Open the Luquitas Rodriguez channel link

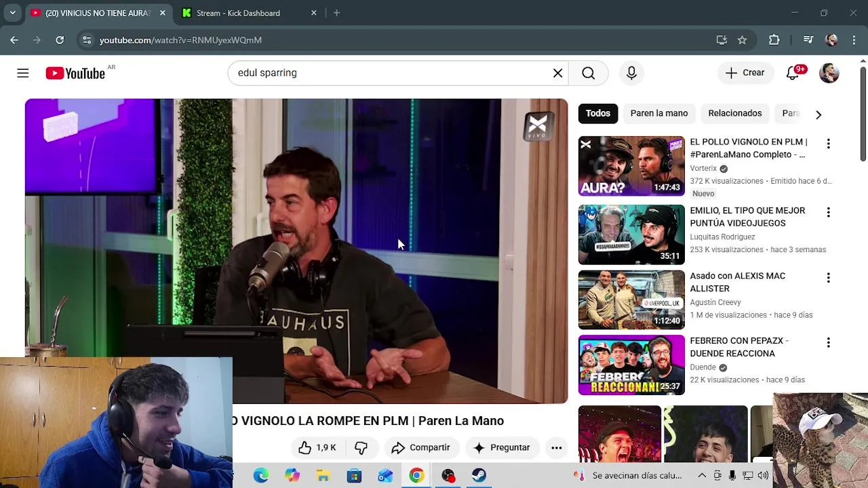click(x=722, y=237)
